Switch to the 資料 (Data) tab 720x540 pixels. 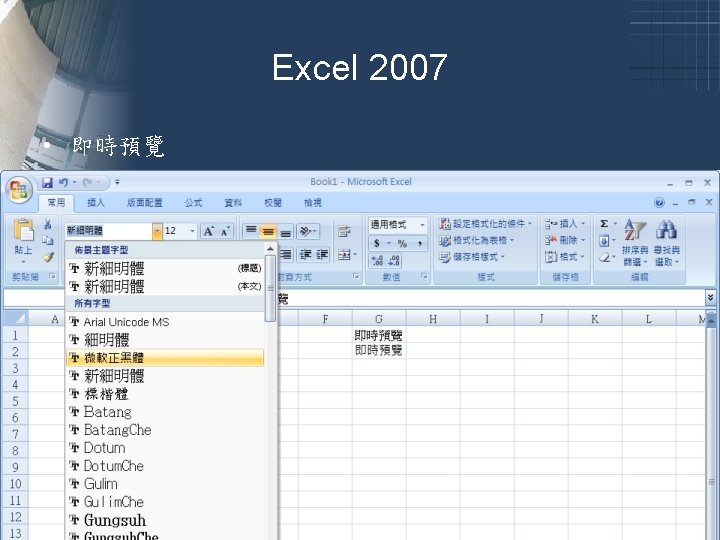pos(233,202)
